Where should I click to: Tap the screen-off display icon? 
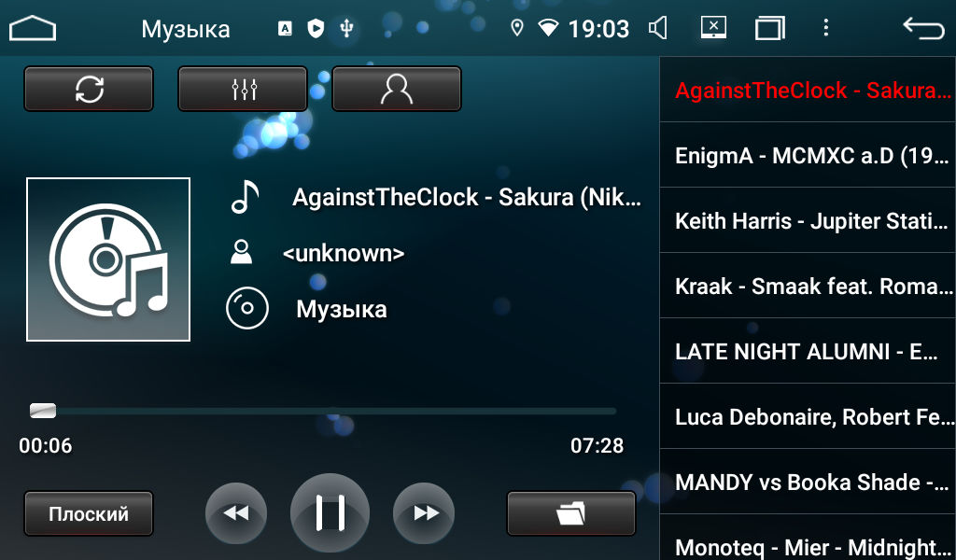click(714, 27)
